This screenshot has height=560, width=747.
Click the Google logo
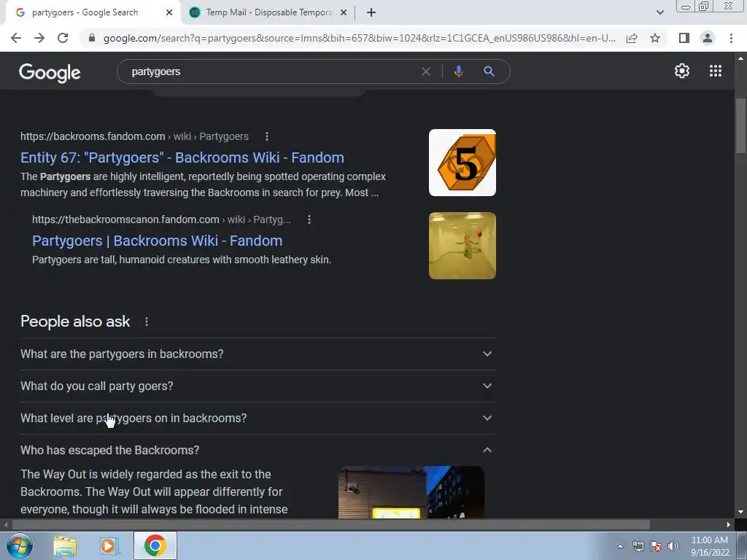(50, 72)
